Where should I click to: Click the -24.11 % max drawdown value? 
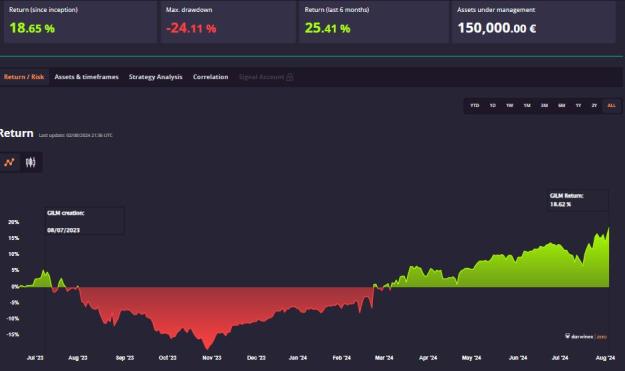click(x=191, y=28)
